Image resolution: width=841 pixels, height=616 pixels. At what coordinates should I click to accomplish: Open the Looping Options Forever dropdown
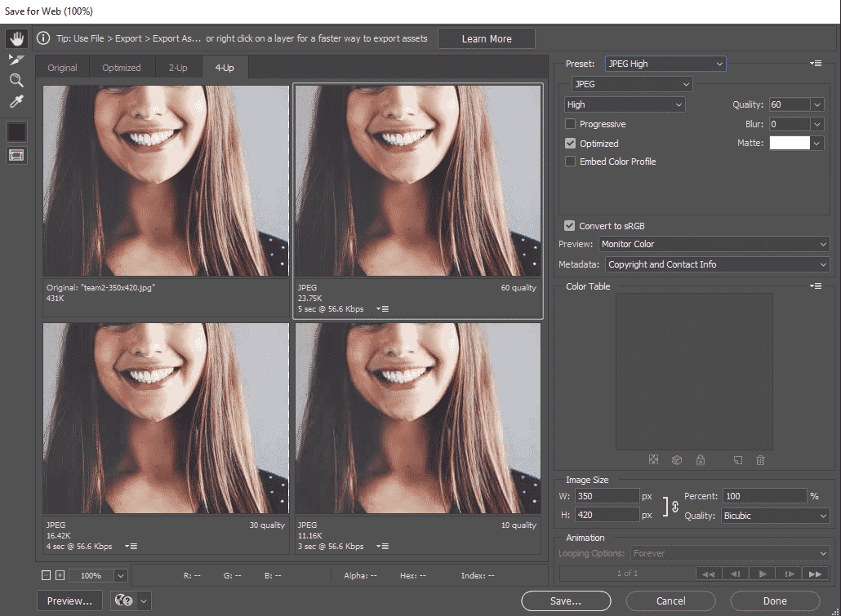click(x=730, y=553)
